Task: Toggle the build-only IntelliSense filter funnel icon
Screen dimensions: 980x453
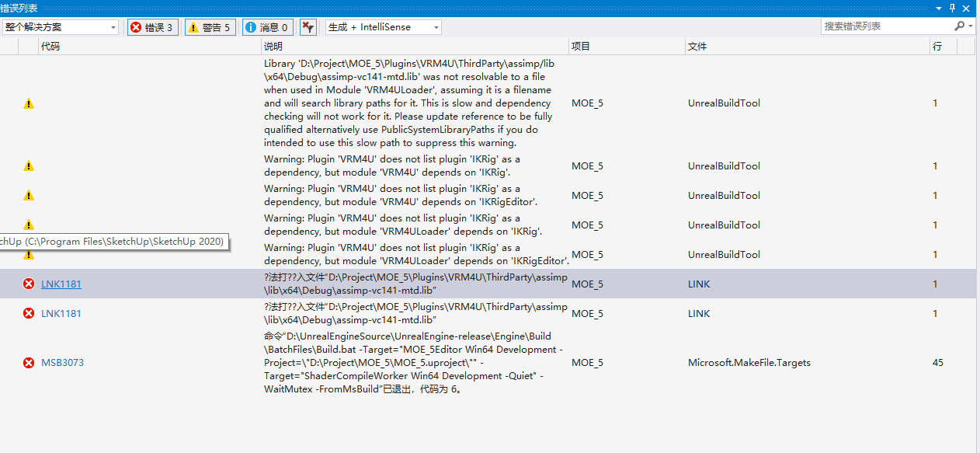Action: [x=308, y=27]
